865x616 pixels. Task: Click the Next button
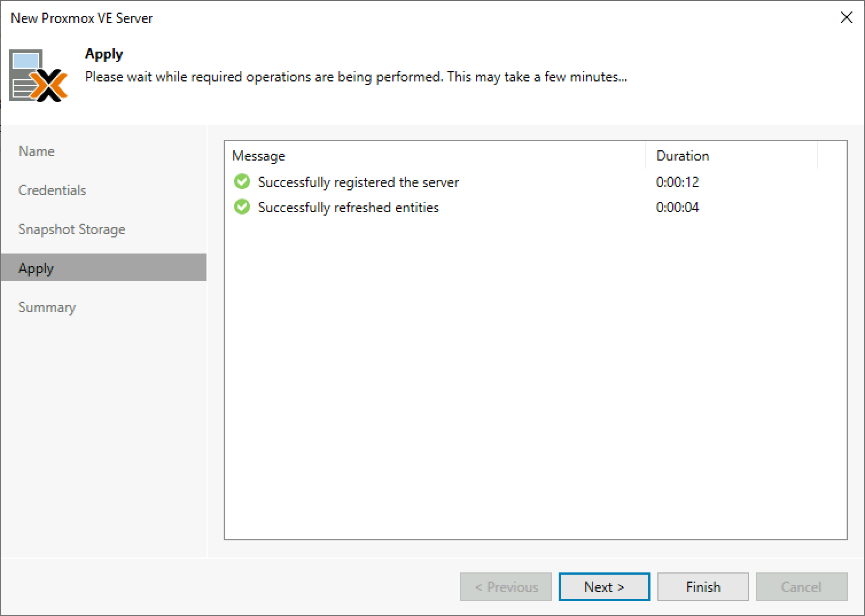(604, 587)
